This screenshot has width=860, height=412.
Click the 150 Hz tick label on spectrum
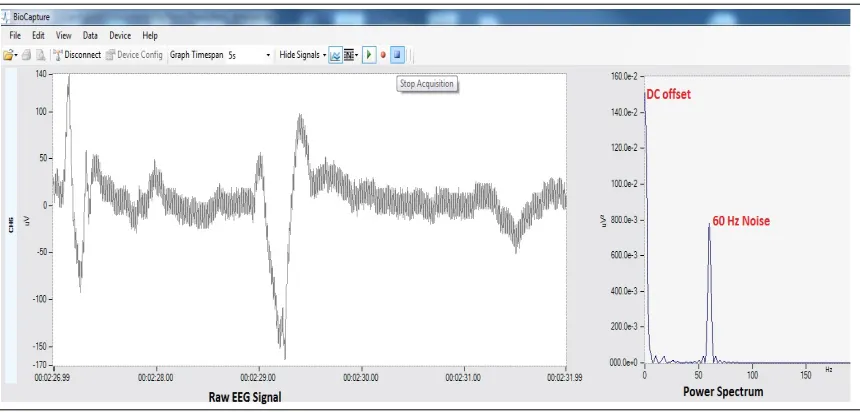pos(806,374)
